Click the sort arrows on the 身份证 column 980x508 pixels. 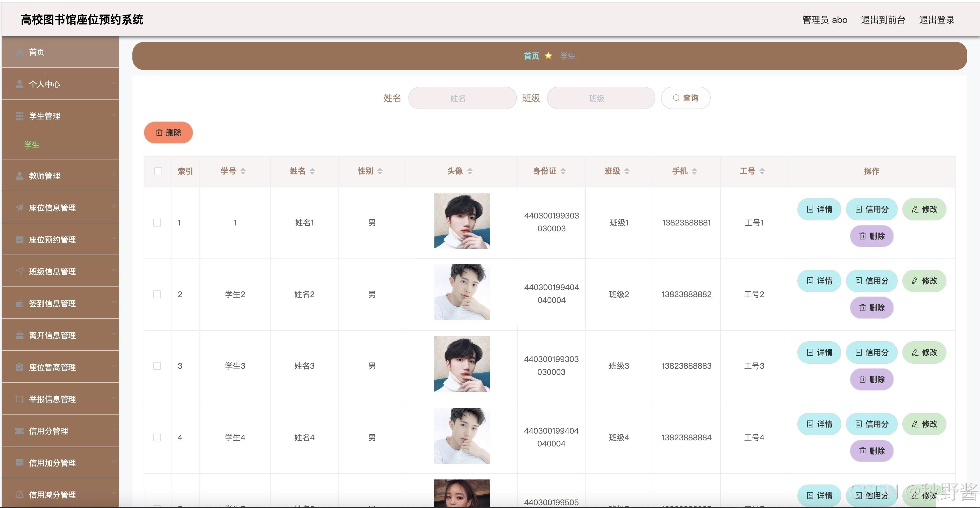coord(563,171)
